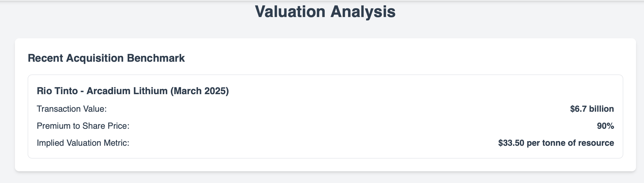Click the word Lithium in the deal title

click(x=150, y=91)
